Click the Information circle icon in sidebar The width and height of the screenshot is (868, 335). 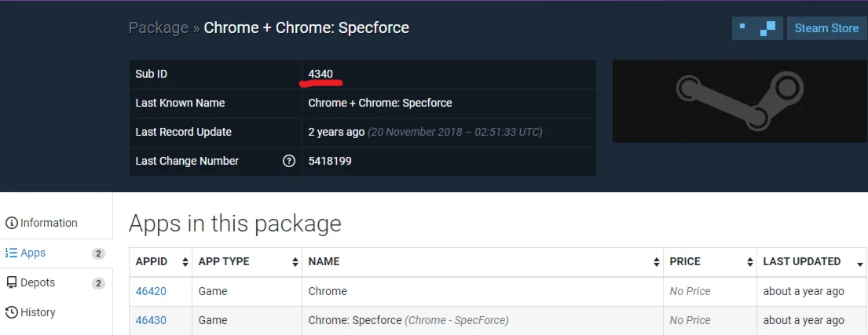[x=11, y=223]
